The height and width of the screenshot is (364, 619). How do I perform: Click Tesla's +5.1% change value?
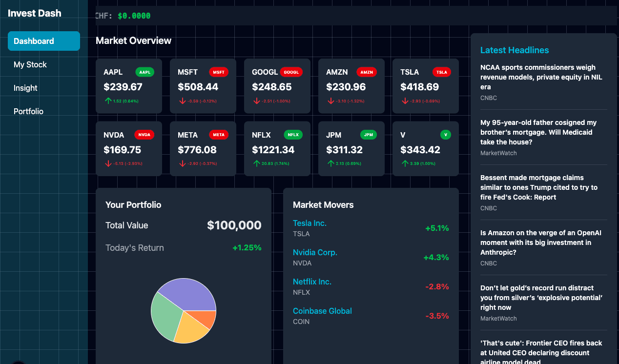pos(437,228)
